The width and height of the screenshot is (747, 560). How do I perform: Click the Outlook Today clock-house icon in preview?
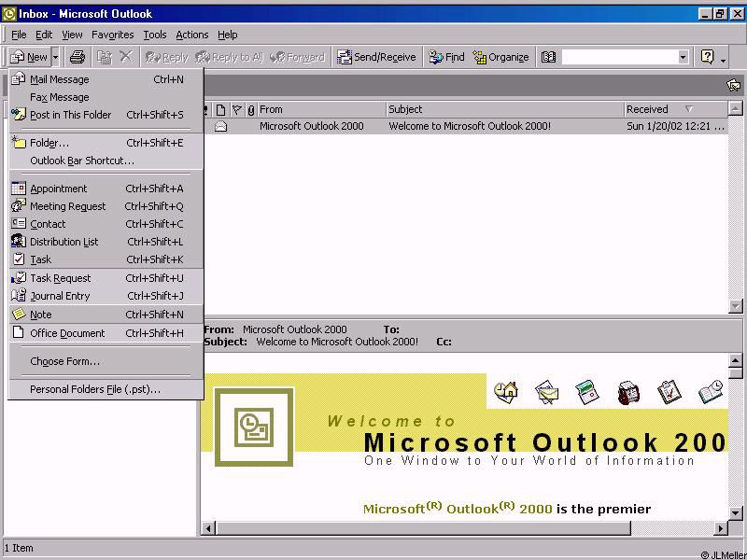tap(506, 392)
